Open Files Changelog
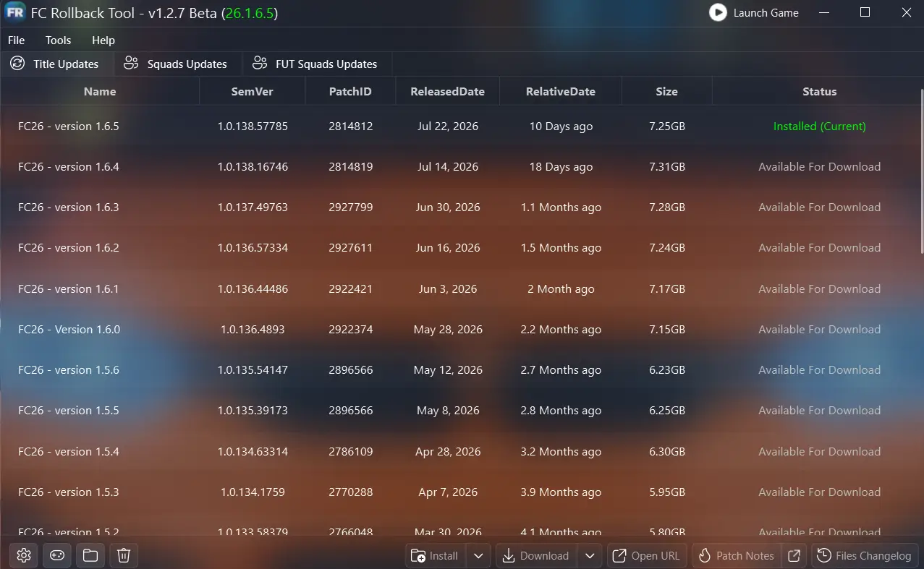This screenshot has width=924, height=569. (865, 555)
